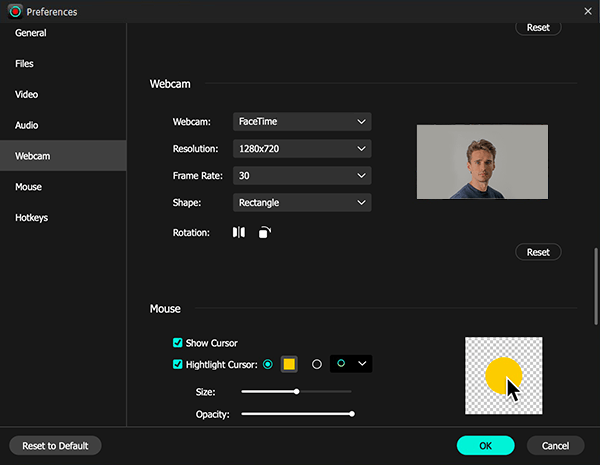
Task: Toggle the Highlight Cursor checkbox
Action: pos(178,364)
